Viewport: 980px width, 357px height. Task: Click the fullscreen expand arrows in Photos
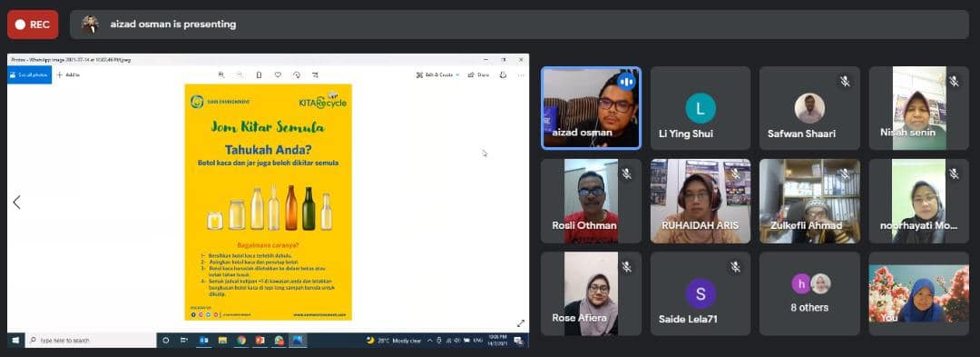click(x=520, y=322)
